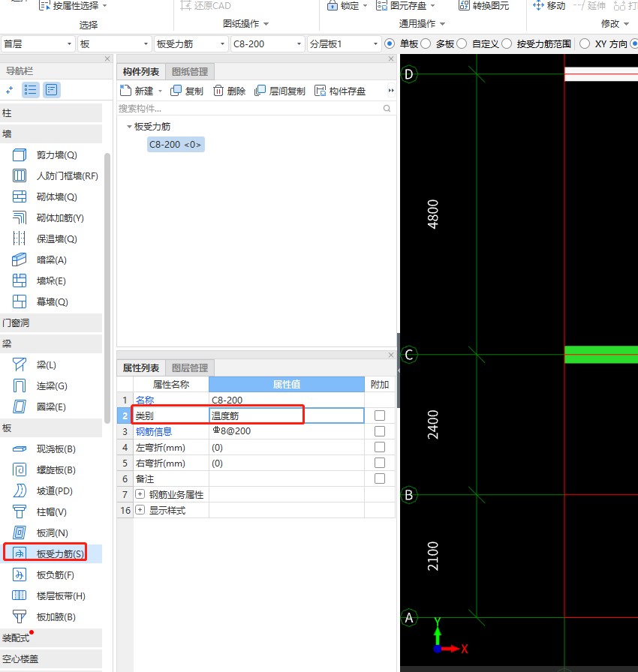Switch to the 图层管理 tab

(190, 368)
